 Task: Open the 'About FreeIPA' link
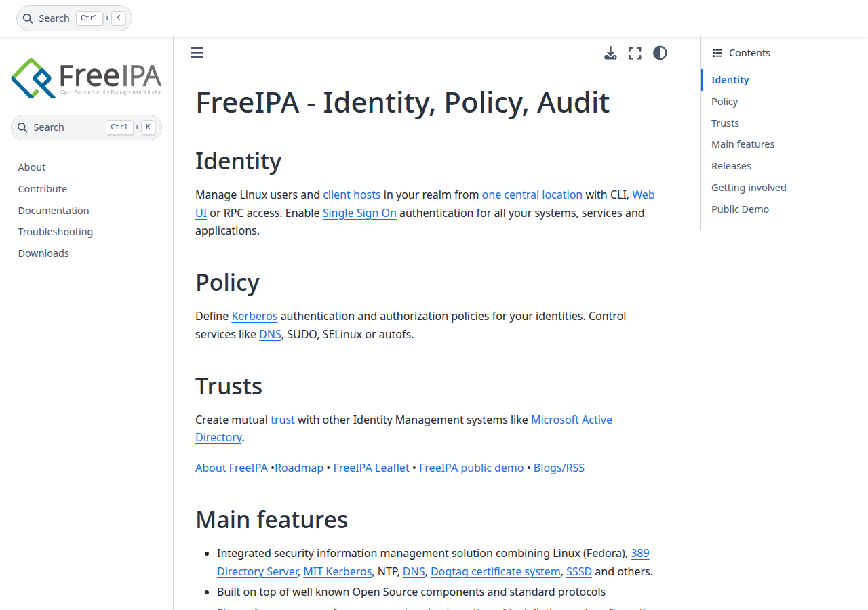231,468
